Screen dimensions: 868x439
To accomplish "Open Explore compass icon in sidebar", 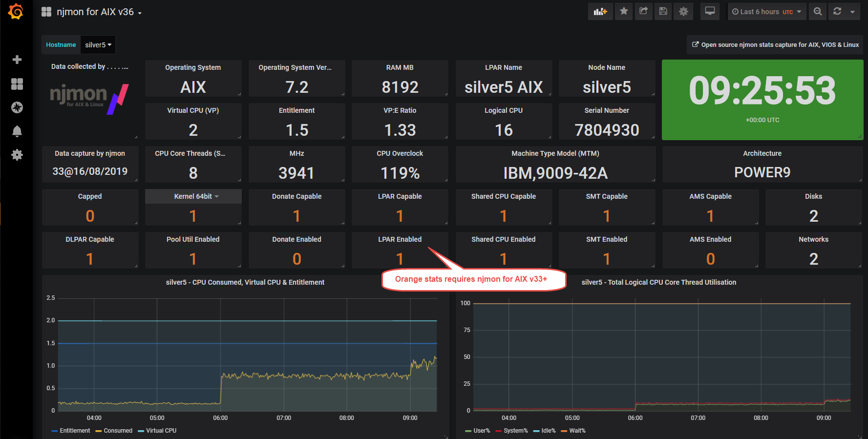I will [17, 107].
